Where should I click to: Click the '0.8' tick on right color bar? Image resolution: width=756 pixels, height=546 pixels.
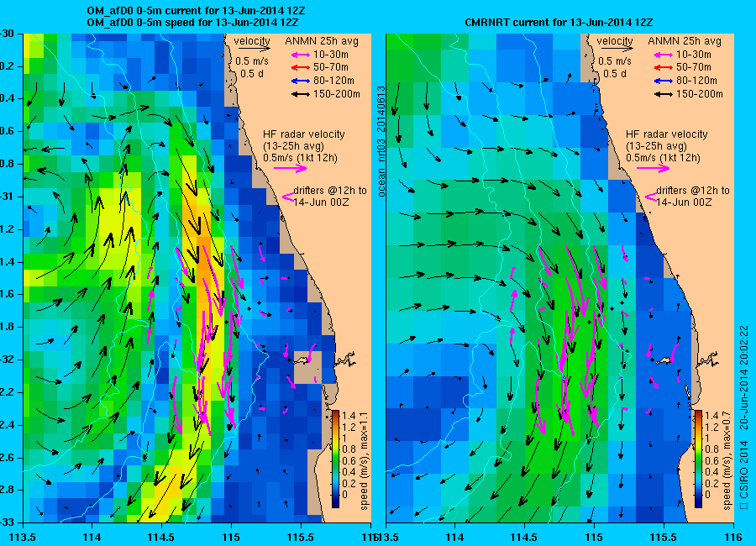click(711, 449)
